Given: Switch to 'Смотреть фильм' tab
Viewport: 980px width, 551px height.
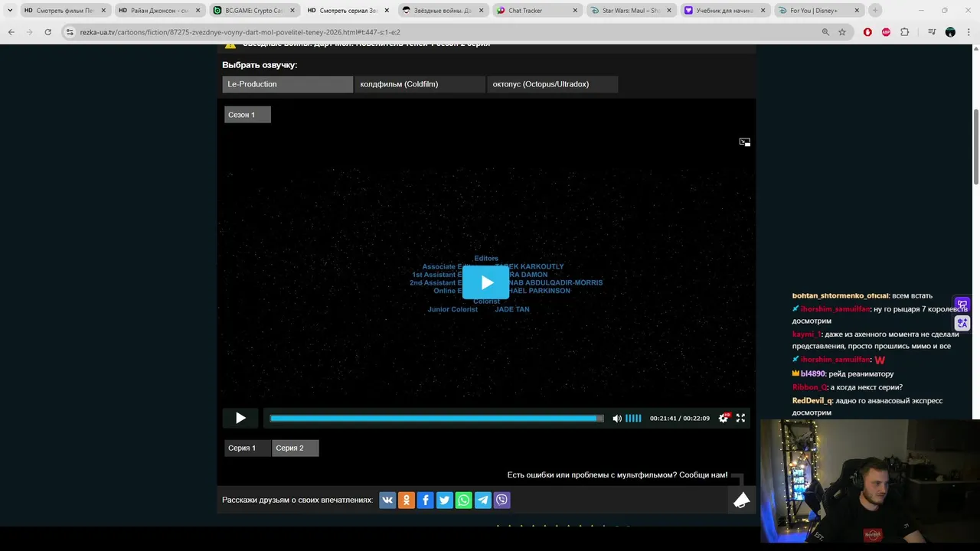Looking at the screenshot, I should (65, 11).
